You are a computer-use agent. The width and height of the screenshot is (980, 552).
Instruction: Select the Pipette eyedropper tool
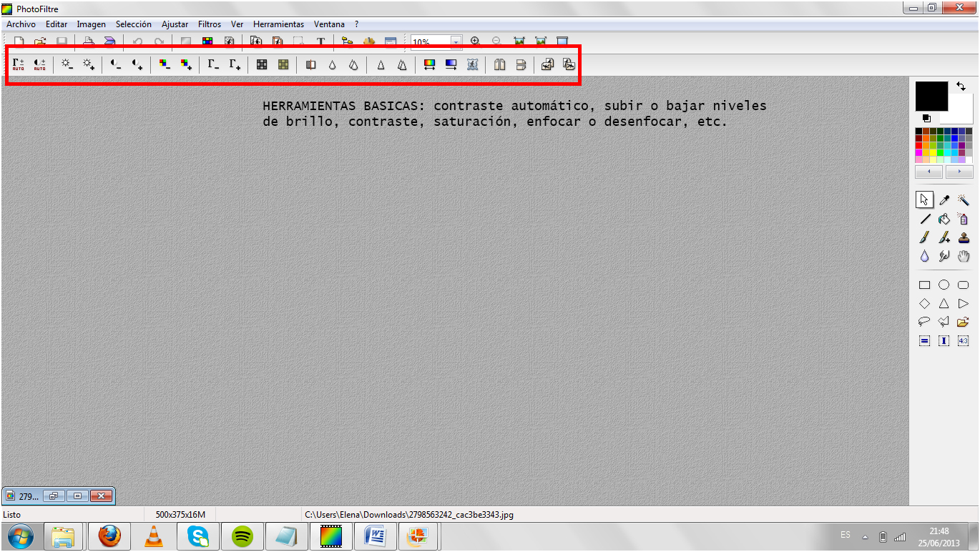pos(944,200)
